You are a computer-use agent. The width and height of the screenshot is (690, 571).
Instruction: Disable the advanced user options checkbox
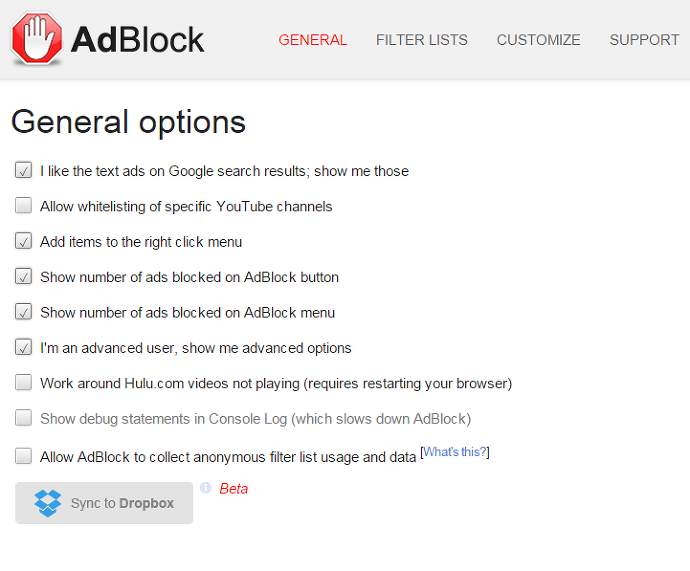[23, 347]
